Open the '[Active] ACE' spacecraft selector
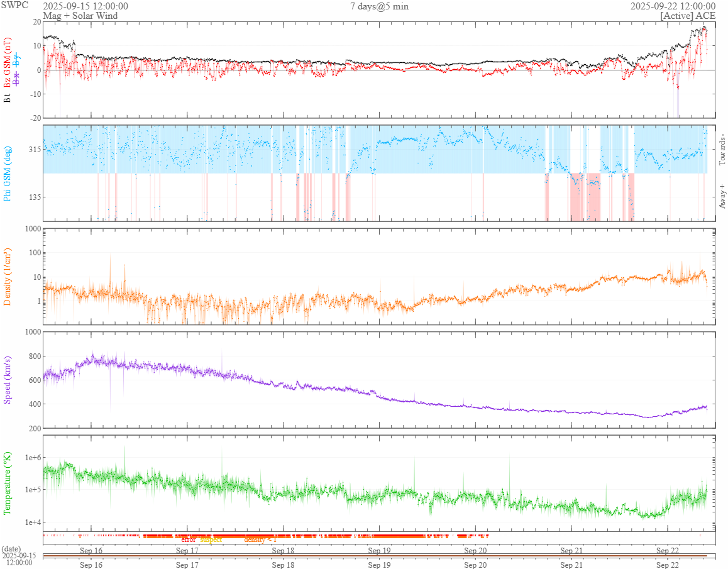728x569 pixels. click(688, 16)
